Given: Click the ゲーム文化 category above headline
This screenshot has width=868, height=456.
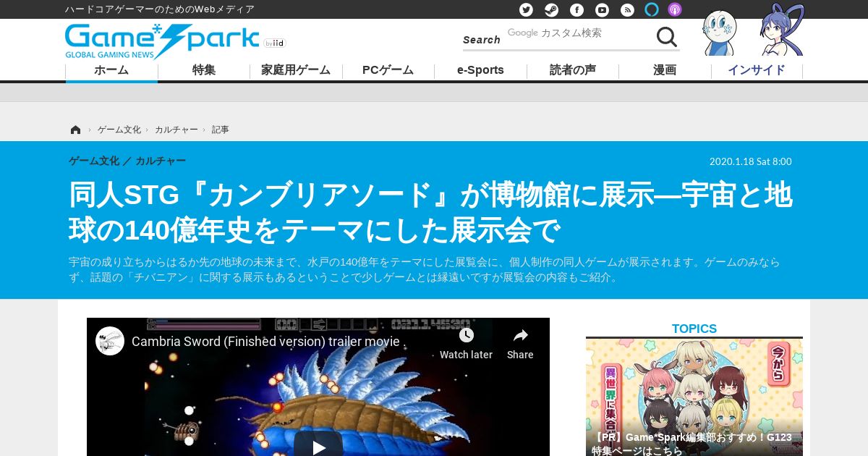Looking at the screenshot, I should [x=94, y=161].
